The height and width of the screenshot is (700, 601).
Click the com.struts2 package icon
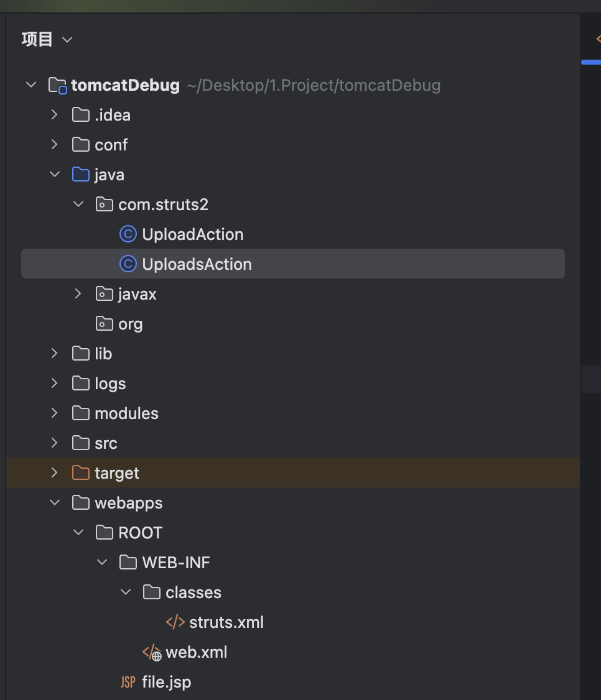pyautogui.click(x=104, y=204)
